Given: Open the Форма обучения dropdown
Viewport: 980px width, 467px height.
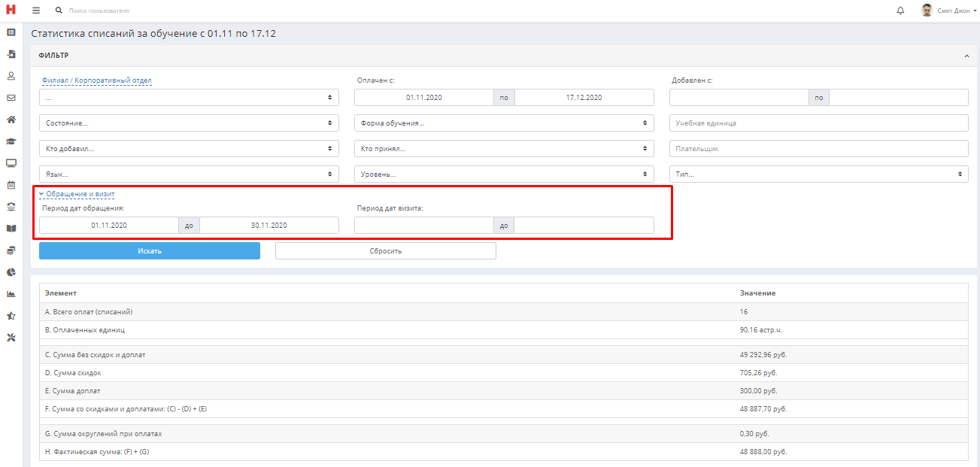Looking at the screenshot, I should pyautogui.click(x=504, y=123).
